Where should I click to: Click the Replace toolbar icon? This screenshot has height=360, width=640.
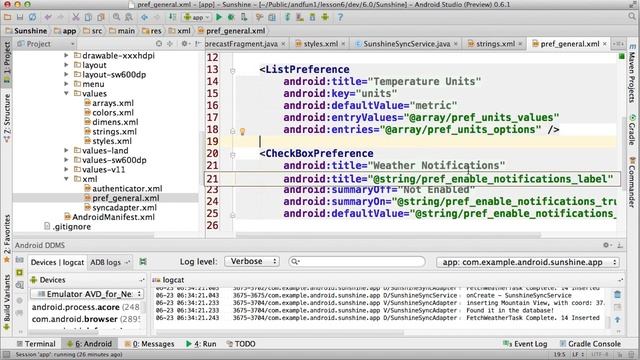(129, 17)
